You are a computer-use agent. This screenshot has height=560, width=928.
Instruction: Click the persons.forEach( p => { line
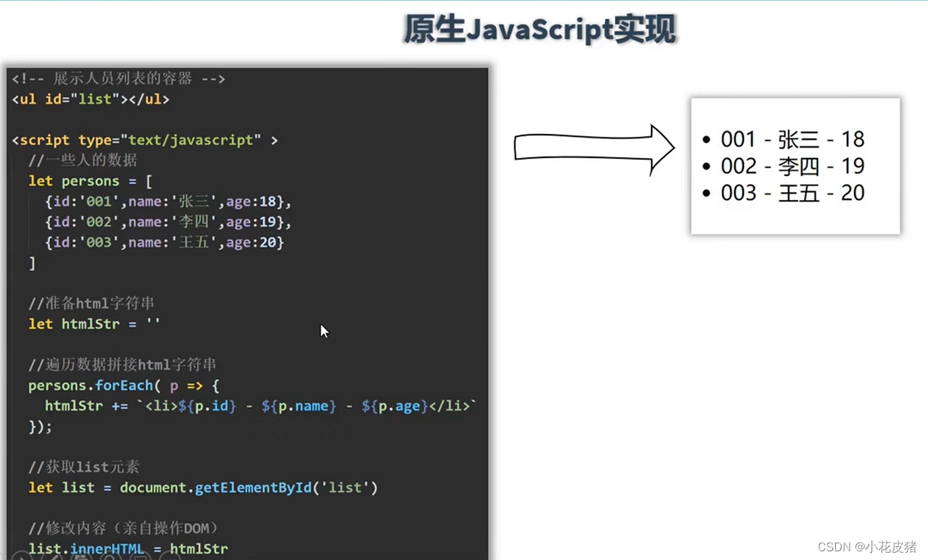coord(124,385)
